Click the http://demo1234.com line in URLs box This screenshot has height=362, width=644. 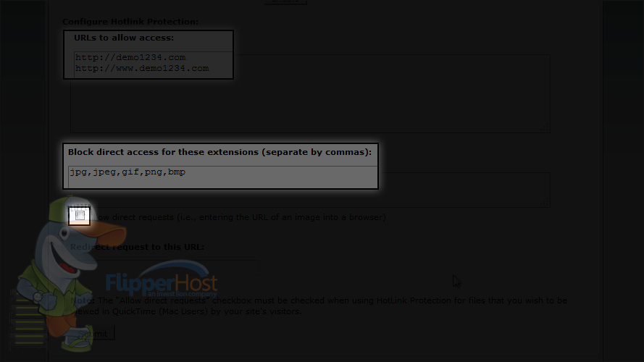(x=130, y=57)
